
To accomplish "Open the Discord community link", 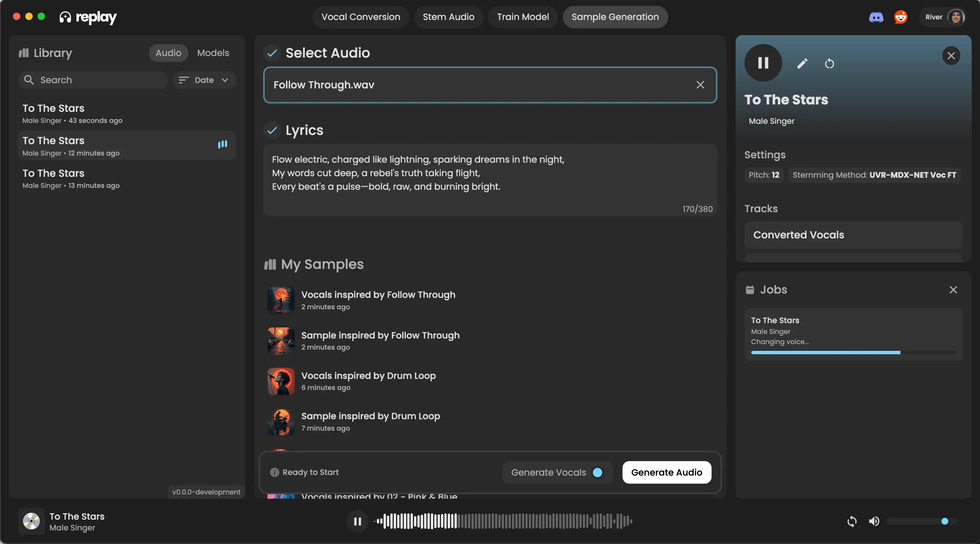I will [876, 17].
